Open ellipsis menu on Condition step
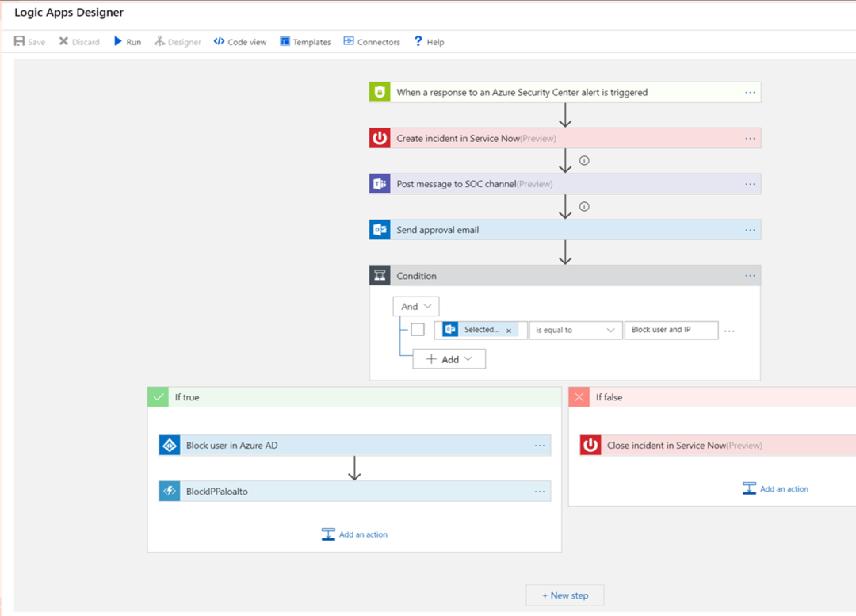The width and height of the screenshot is (856, 616). click(x=750, y=276)
